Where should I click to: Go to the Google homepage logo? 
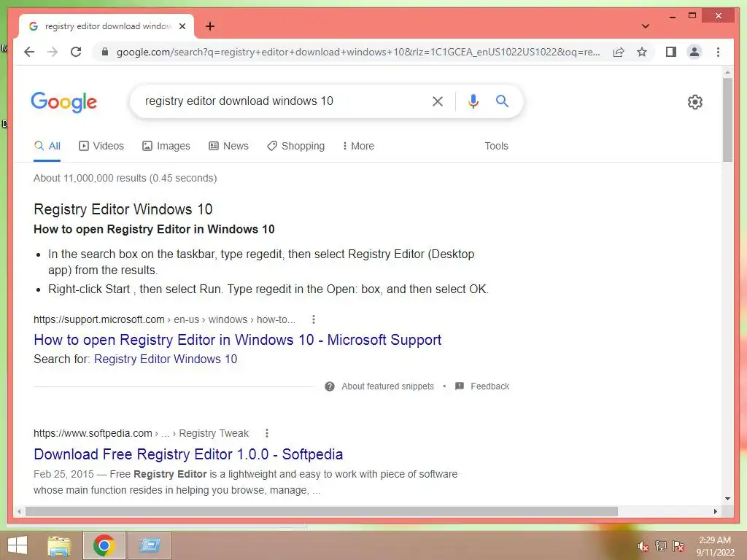click(64, 102)
